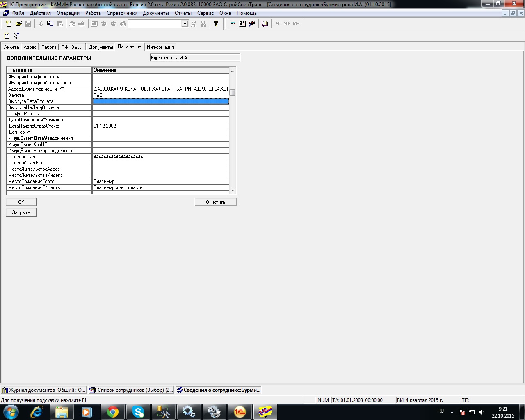Click the Open folder toolbar icon
Image resolution: width=525 pixels, height=420 pixels.
coord(18,24)
